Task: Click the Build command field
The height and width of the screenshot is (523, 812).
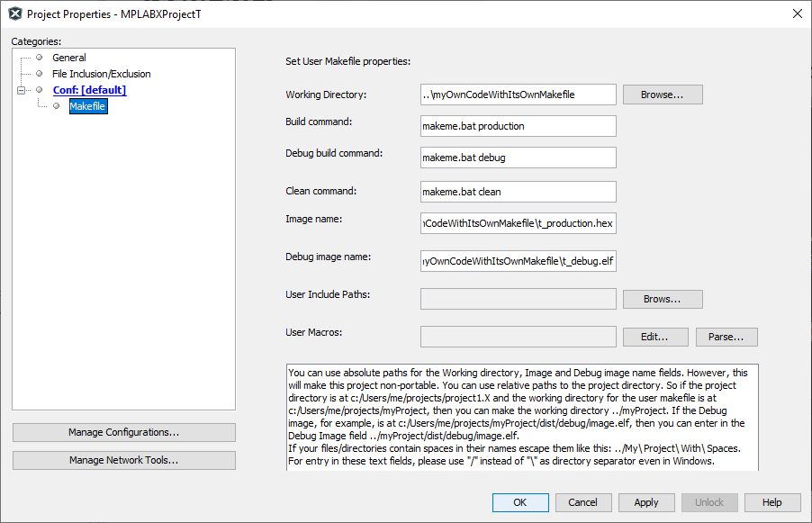Action: (x=518, y=126)
